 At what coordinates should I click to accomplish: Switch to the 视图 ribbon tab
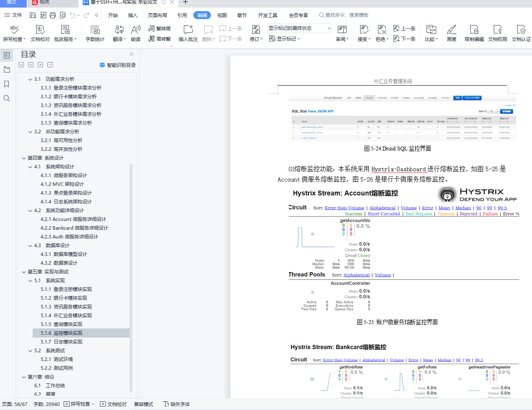pos(222,15)
